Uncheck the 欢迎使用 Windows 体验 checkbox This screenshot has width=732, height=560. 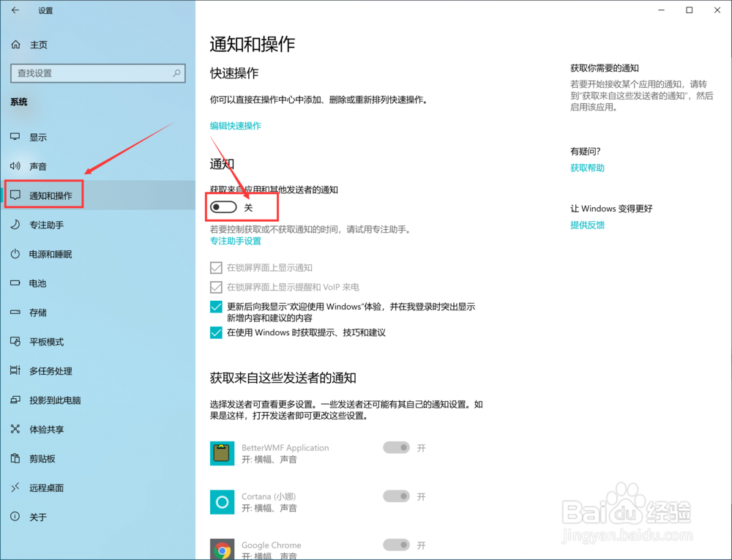pos(216,306)
